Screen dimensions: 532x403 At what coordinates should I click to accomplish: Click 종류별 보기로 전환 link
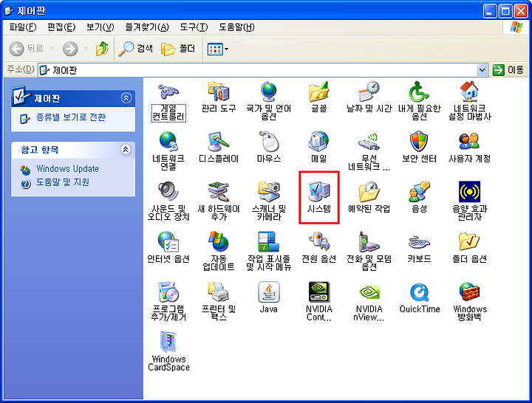coord(71,117)
